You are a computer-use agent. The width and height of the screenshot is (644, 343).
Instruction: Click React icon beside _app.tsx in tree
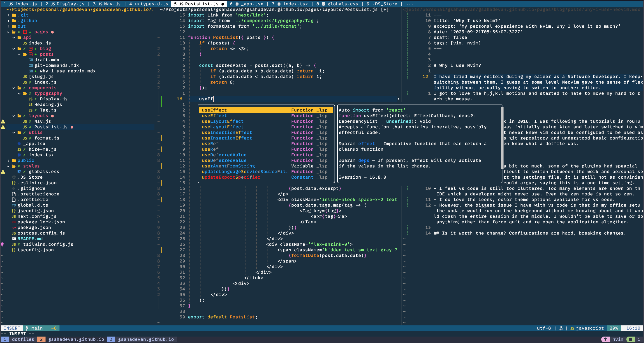(x=19, y=144)
